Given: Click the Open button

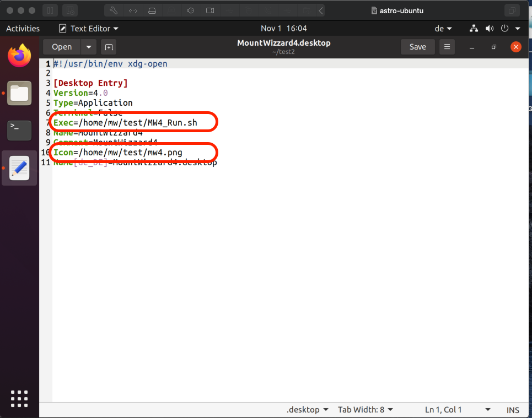Looking at the screenshot, I should [62, 47].
